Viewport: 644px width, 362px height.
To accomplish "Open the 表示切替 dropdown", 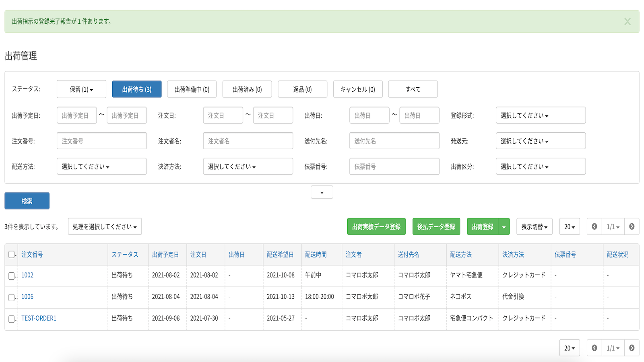I will pyautogui.click(x=535, y=226).
